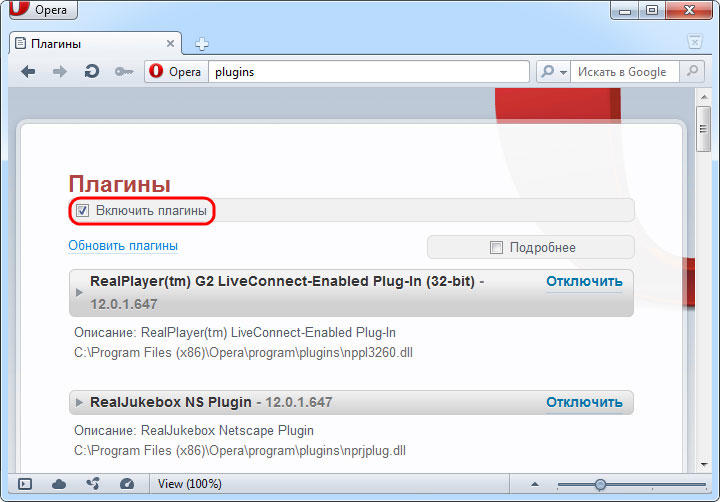The image size is (720, 502).
Task: Open the search engine dropdown arrow
Action: 563,72
